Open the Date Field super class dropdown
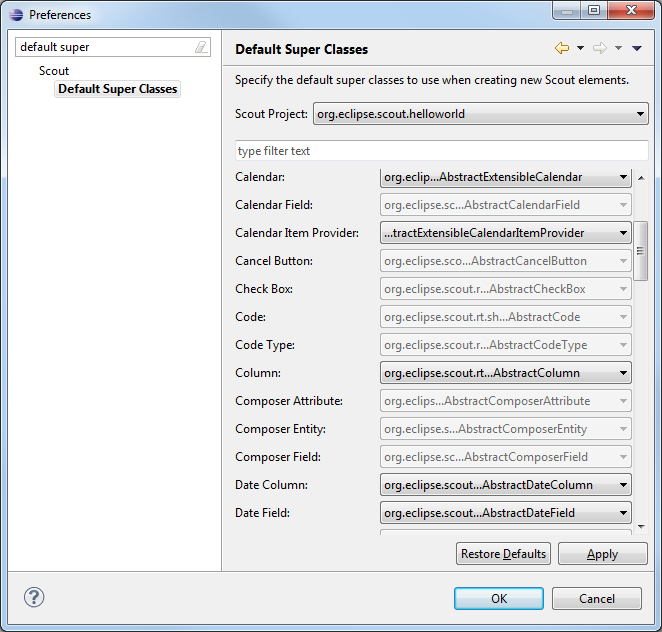This screenshot has height=632, width=662. [x=506, y=513]
